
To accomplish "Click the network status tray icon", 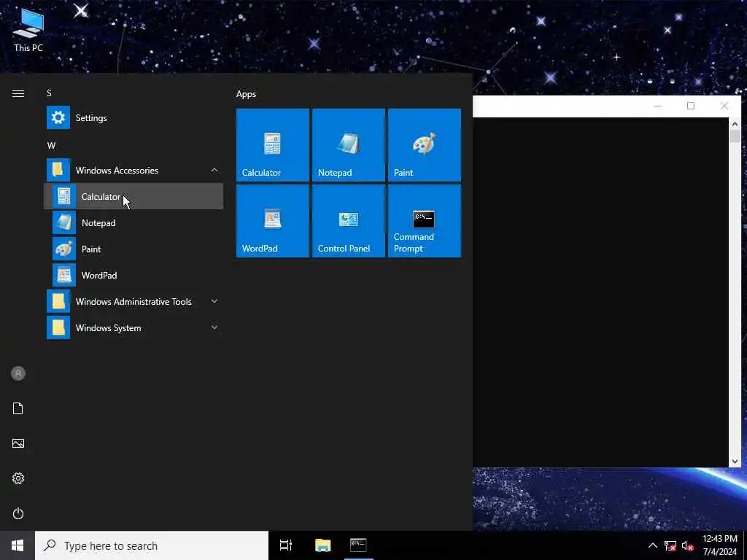I will [670, 545].
